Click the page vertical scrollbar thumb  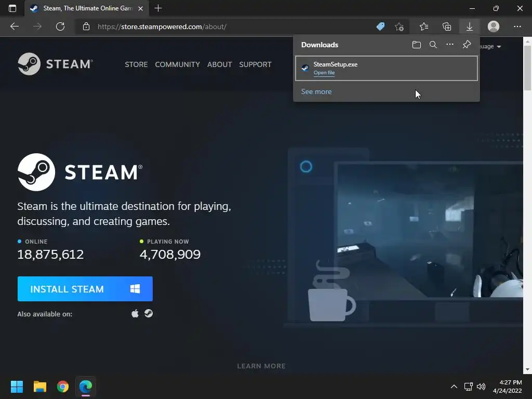click(527, 68)
